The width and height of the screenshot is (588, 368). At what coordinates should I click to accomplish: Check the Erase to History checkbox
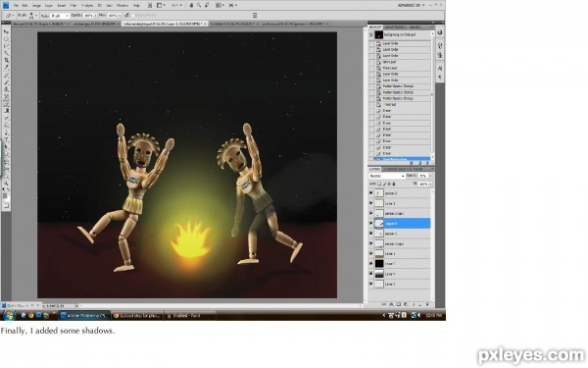point(132,16)
